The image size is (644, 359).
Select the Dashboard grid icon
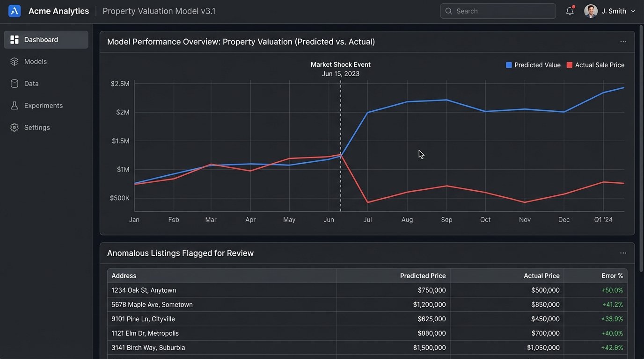14,39
